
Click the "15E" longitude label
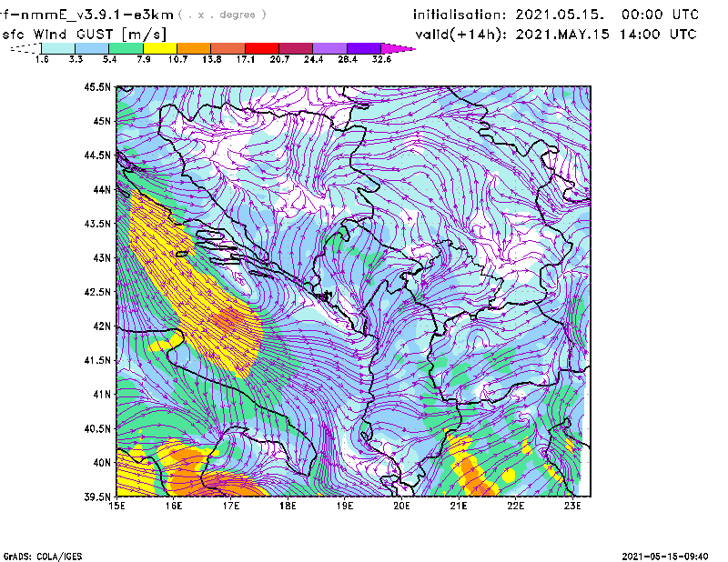point(116,506)
